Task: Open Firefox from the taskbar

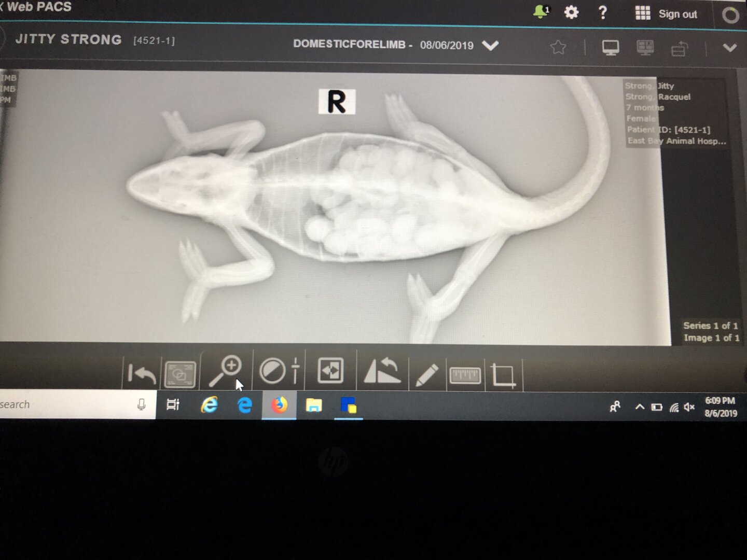Action: [x=279, y=404]
